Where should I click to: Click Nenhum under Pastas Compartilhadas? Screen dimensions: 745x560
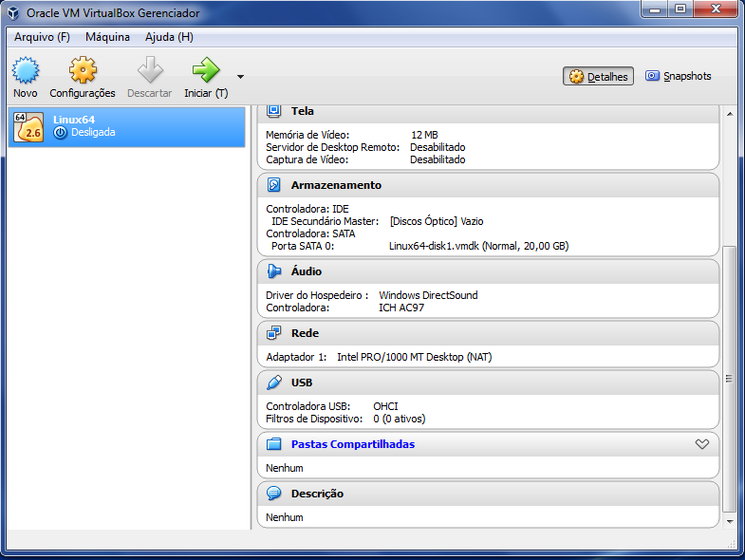point(284,468)
